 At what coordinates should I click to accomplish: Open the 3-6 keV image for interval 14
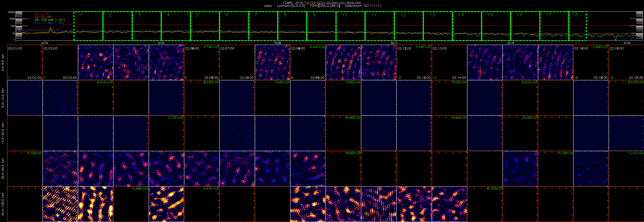click(485, 63)
